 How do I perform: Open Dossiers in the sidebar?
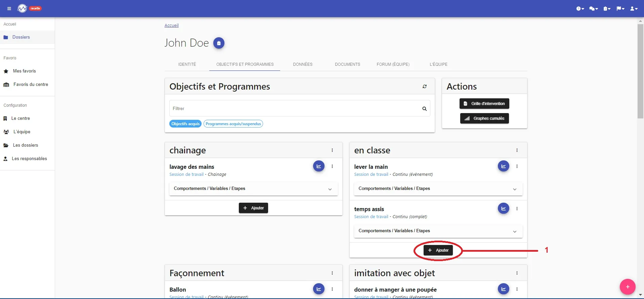27,37
